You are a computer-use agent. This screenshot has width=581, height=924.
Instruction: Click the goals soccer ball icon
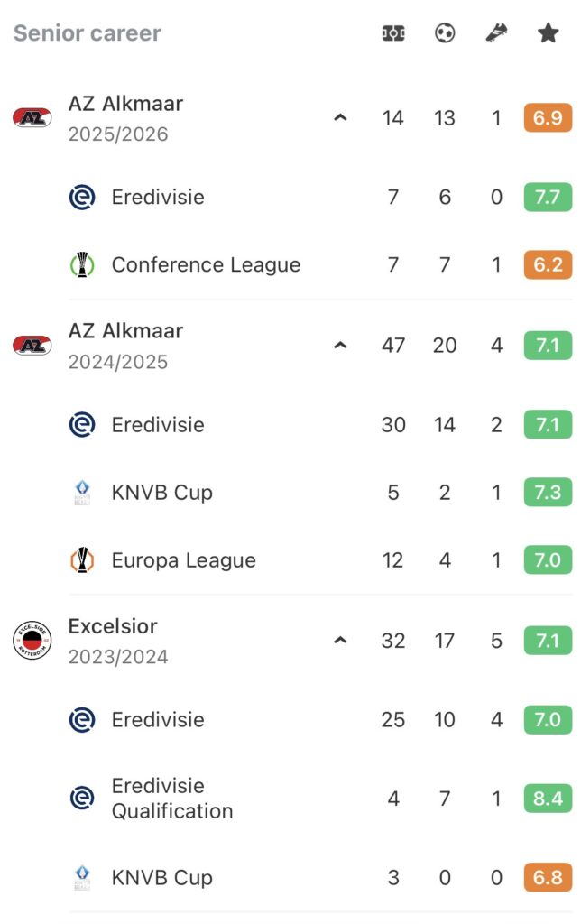point(445,33)
